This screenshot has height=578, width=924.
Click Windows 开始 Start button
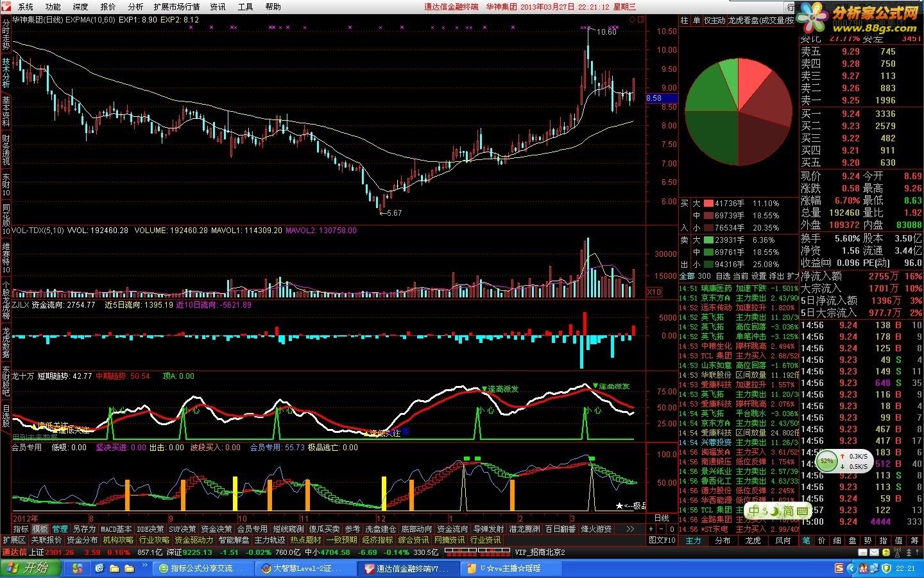(x=31, y=568)
